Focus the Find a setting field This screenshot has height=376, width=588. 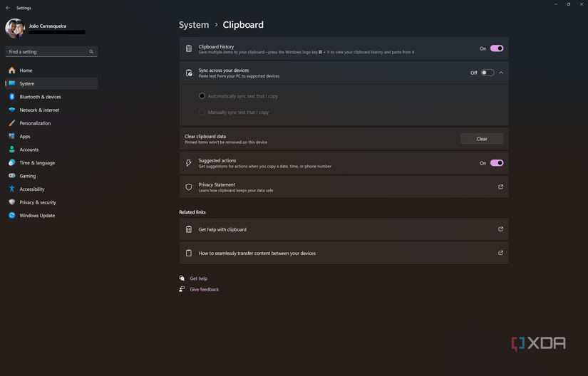tap(51, 52)
